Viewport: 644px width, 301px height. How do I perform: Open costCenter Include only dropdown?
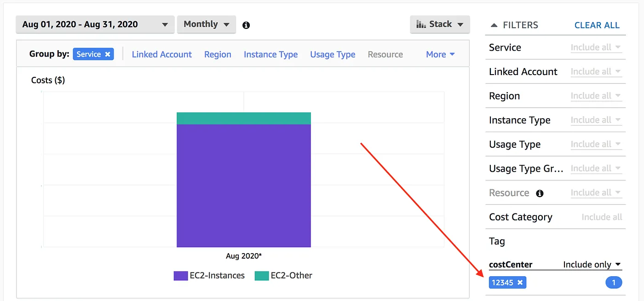pyautogui.click(x=592, y=265)
